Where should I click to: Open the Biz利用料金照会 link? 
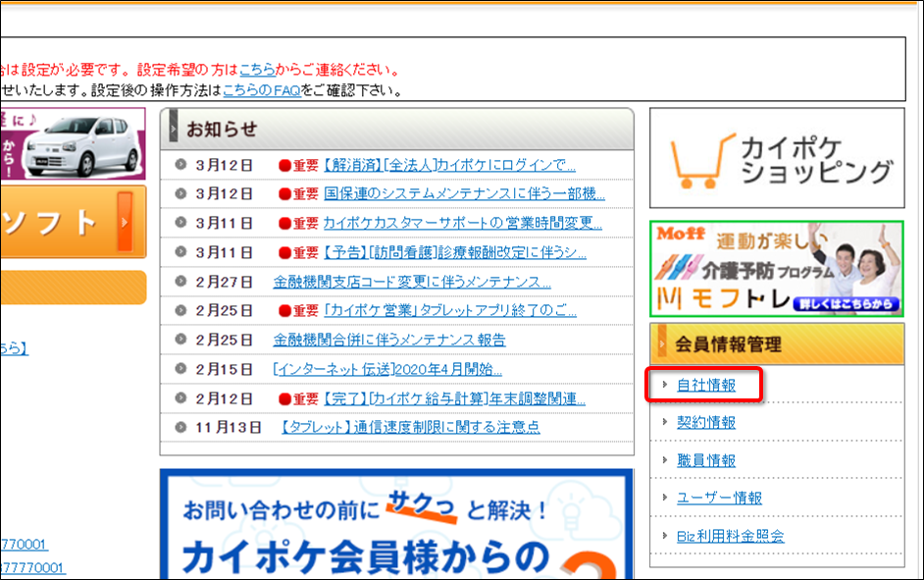730,536
